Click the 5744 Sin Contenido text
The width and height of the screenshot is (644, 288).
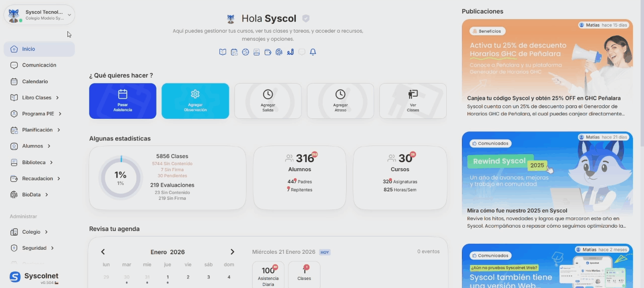(x=172, y=164)
